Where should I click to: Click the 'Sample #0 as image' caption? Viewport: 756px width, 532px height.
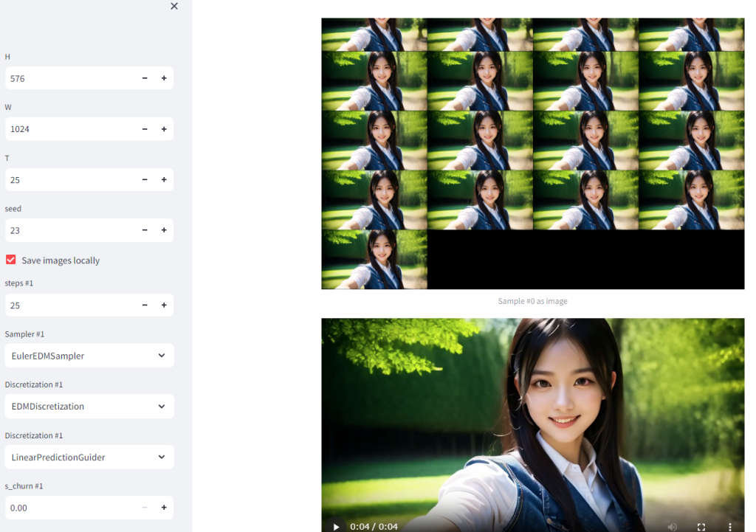coord(533,301)
